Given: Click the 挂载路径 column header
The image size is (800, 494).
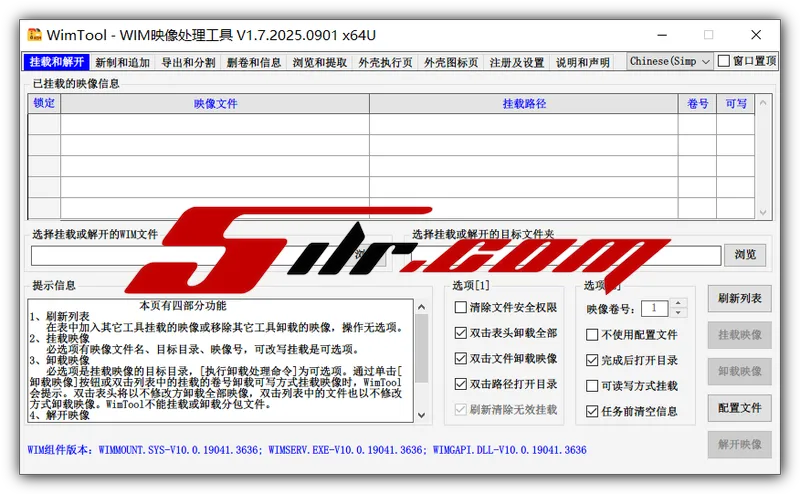Looking at the screenshot, I should [x=524, y=104].
